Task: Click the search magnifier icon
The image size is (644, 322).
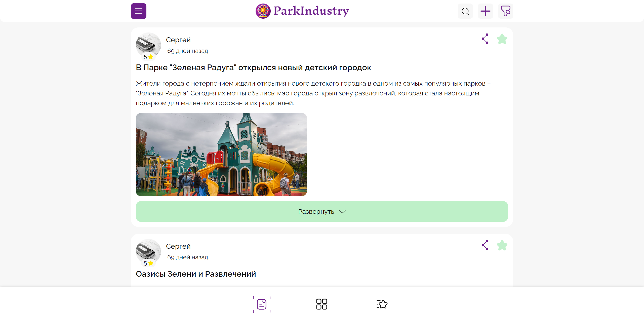Action: coord(465,11)
